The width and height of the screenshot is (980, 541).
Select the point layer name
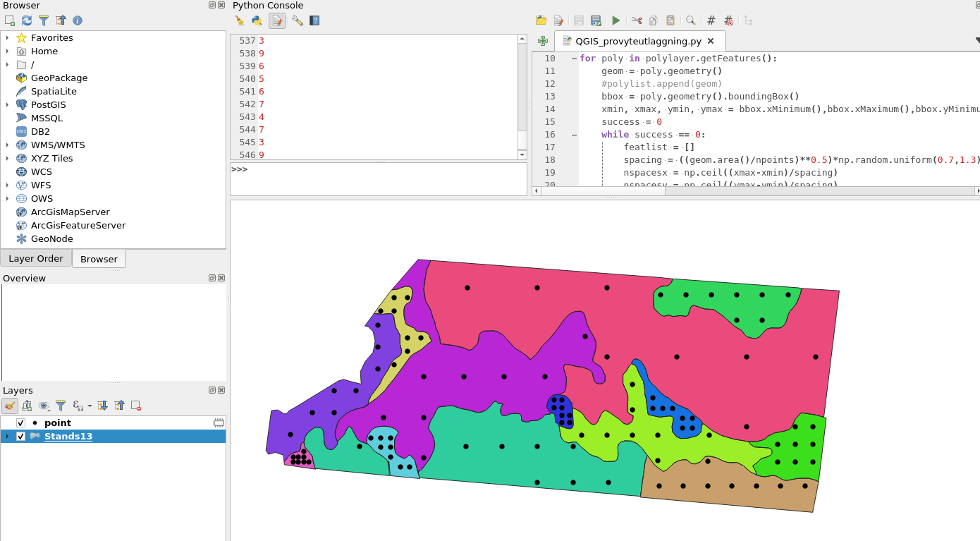(58, 423)
